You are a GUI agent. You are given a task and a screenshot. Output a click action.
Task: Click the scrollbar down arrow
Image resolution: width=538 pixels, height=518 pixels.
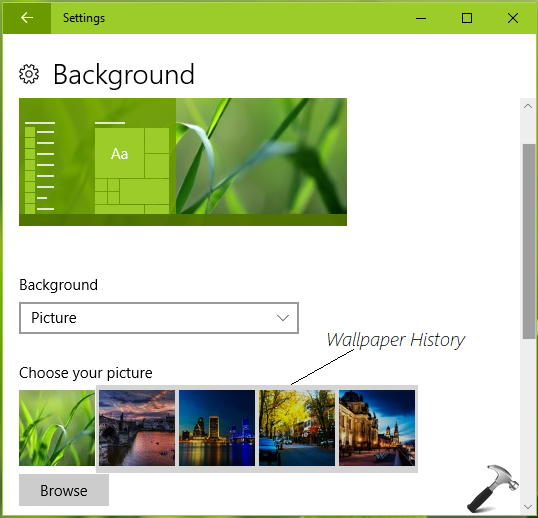528,507
